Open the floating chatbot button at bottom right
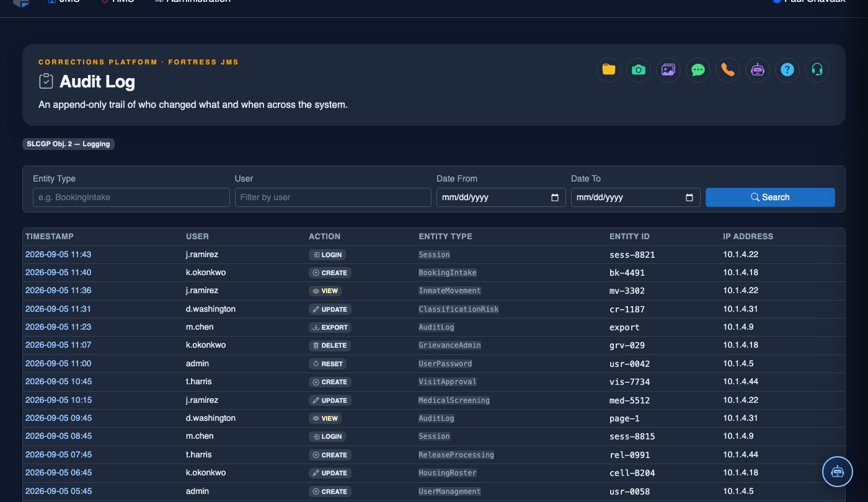This screenshot has width=868, height=502. click(838, 472)
